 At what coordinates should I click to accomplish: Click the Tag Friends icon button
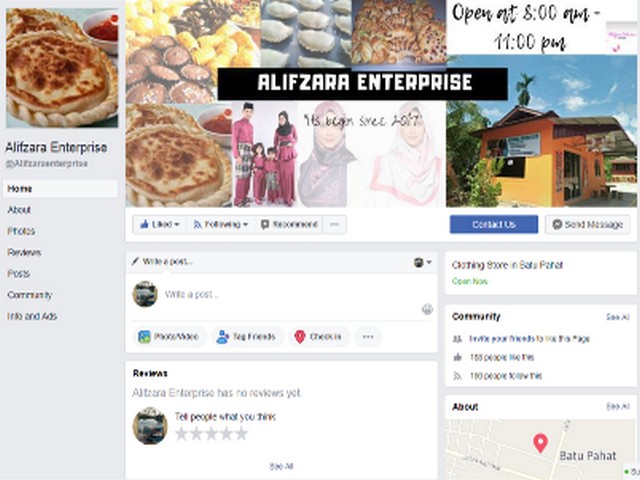(247, 337)
